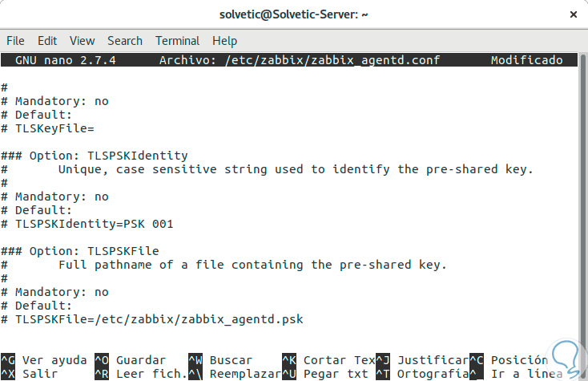Open the Edit menu

47,41
